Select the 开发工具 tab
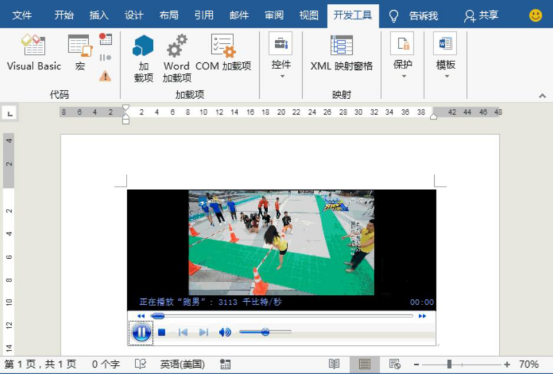The image size is (554, 374). coord(353,16)
